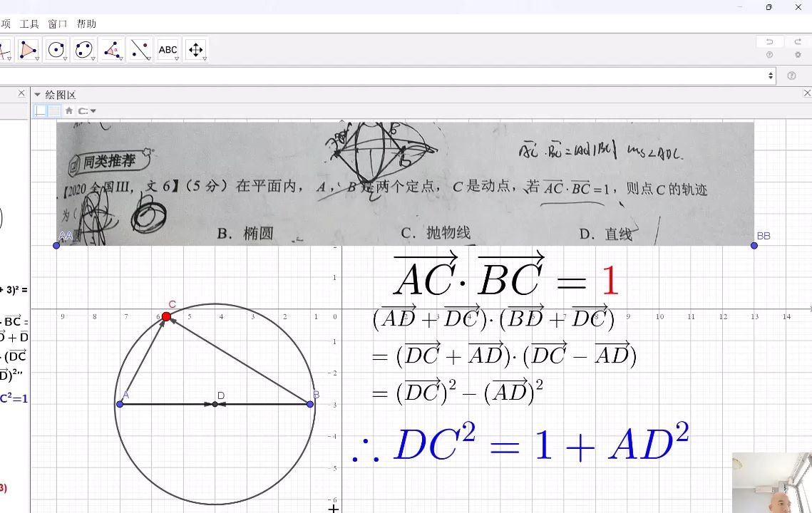Toggle grid display in style bar
This screenshot has width=812, height=513.
pos(54,110)
